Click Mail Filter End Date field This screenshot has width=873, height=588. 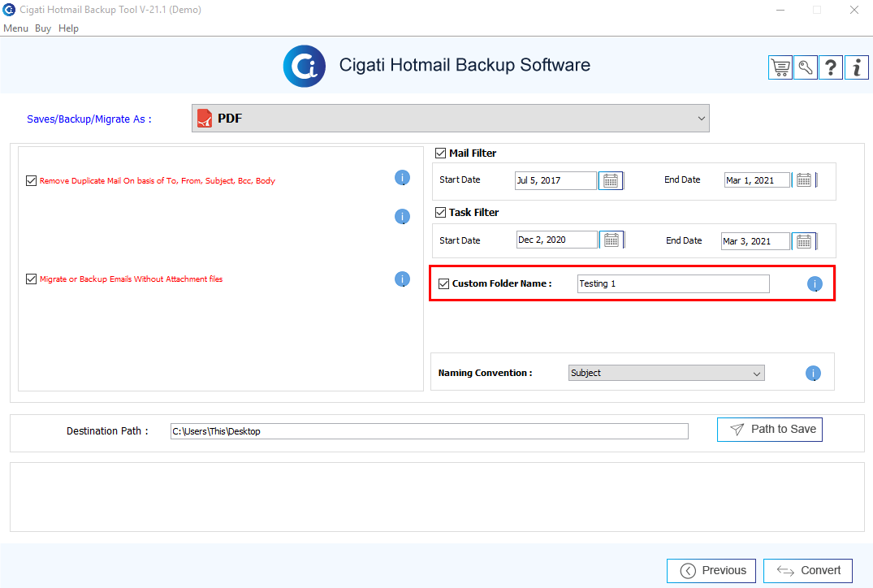pyautogui.click(x=757, y=179)
